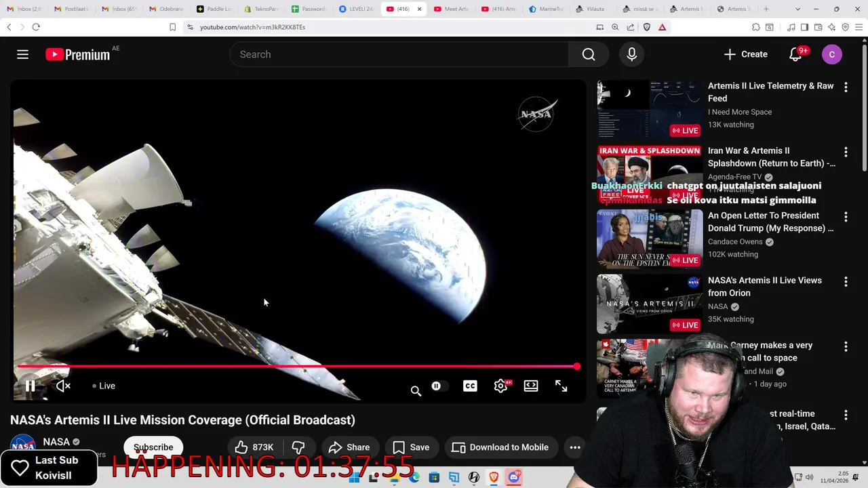Screen dimensions: 868x488
Task: Open Artemis II Live Telemetry thumbnail
Action: 650,108
